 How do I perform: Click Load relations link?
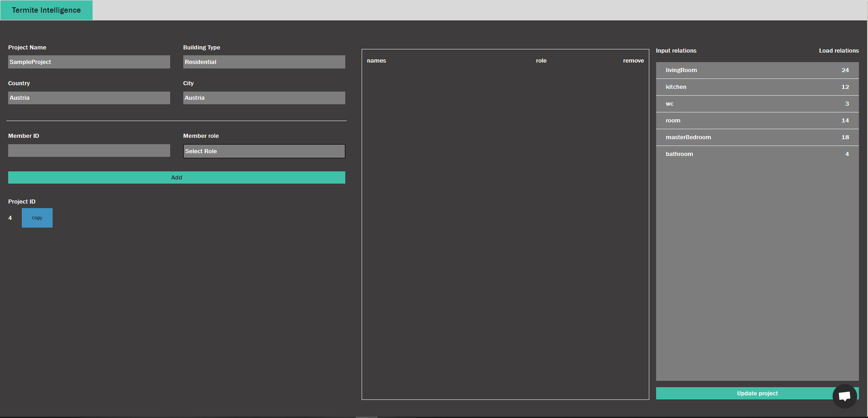click(x=839, y=51)
